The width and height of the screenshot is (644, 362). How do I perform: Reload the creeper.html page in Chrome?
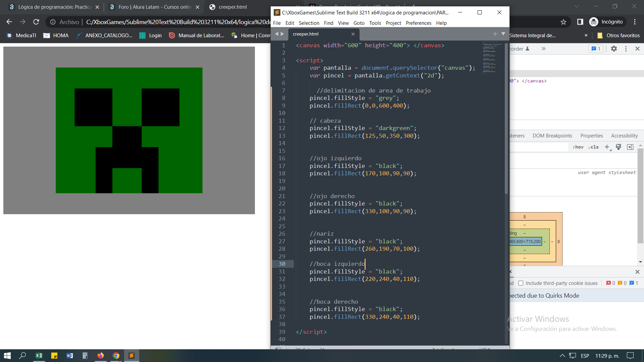coord(36,22)
